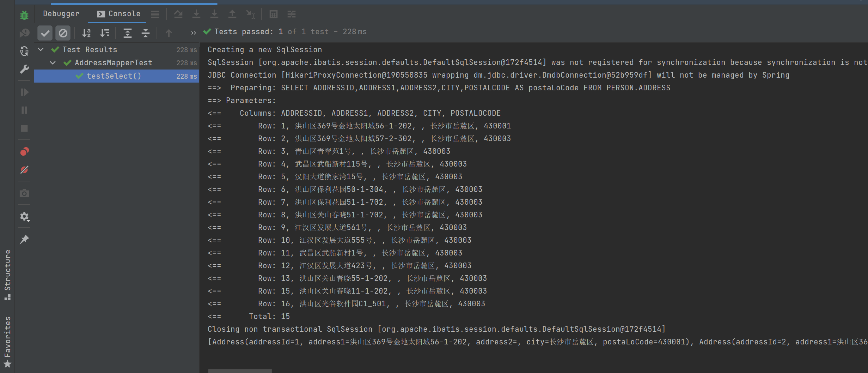This screenshot has height=373, width=868.
Task: Sort tests alphabetically icon
Action: coord(86,33)
